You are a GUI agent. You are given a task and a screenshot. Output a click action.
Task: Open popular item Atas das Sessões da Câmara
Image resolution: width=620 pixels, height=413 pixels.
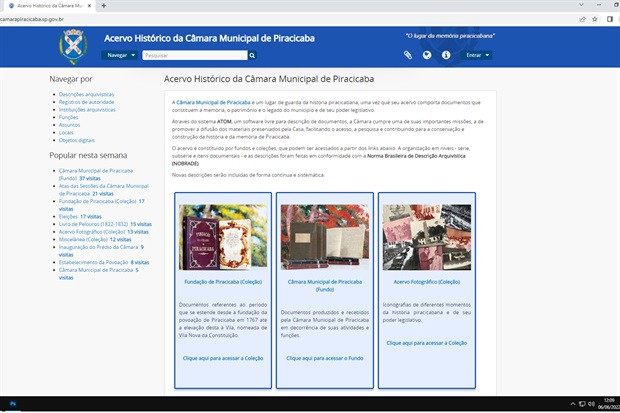click(x=104, y=190)
